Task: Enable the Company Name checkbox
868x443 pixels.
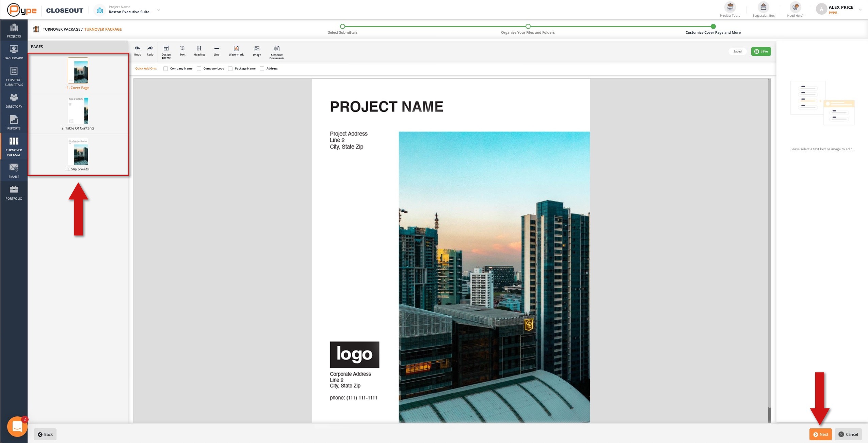Action: [165, 68]
